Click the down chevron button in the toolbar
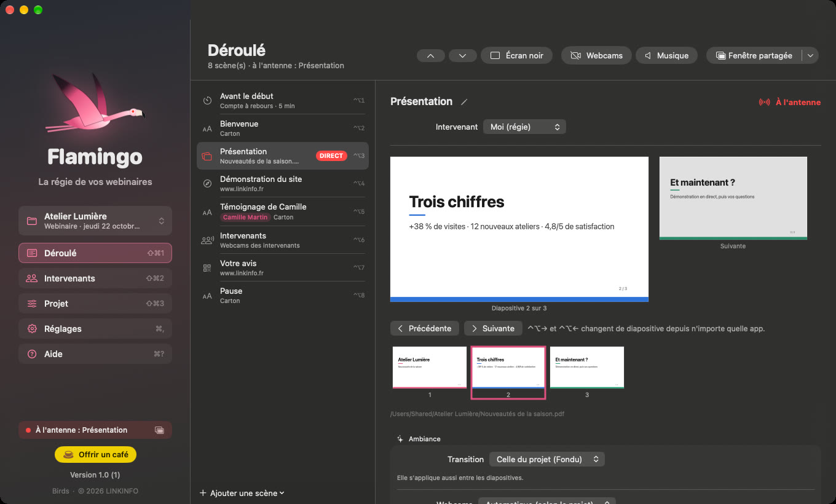 click(x=463, y=55)
